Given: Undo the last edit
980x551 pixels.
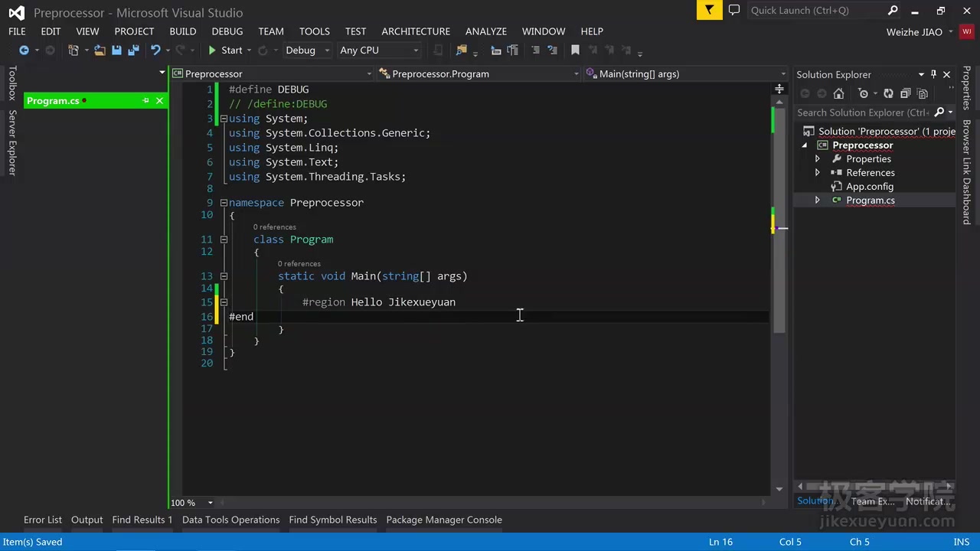Looking at the screenshot, I should (x=155, y=51).
